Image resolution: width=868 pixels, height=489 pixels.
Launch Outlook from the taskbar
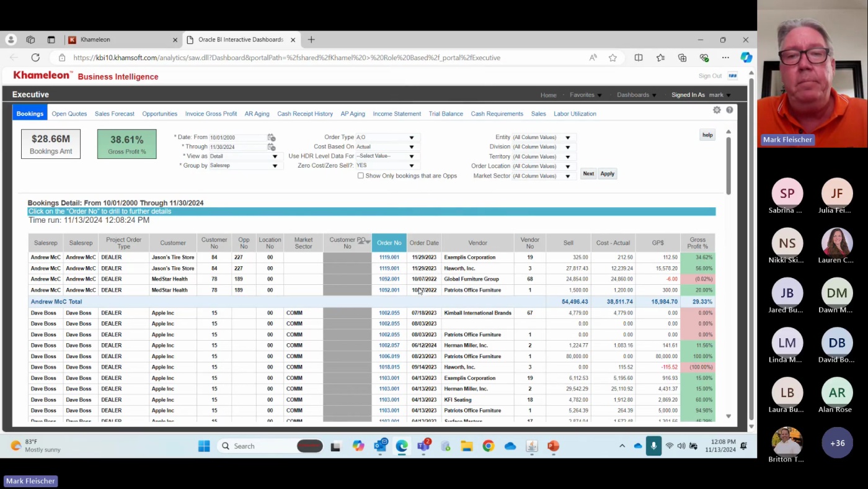(x=380, y=446)
